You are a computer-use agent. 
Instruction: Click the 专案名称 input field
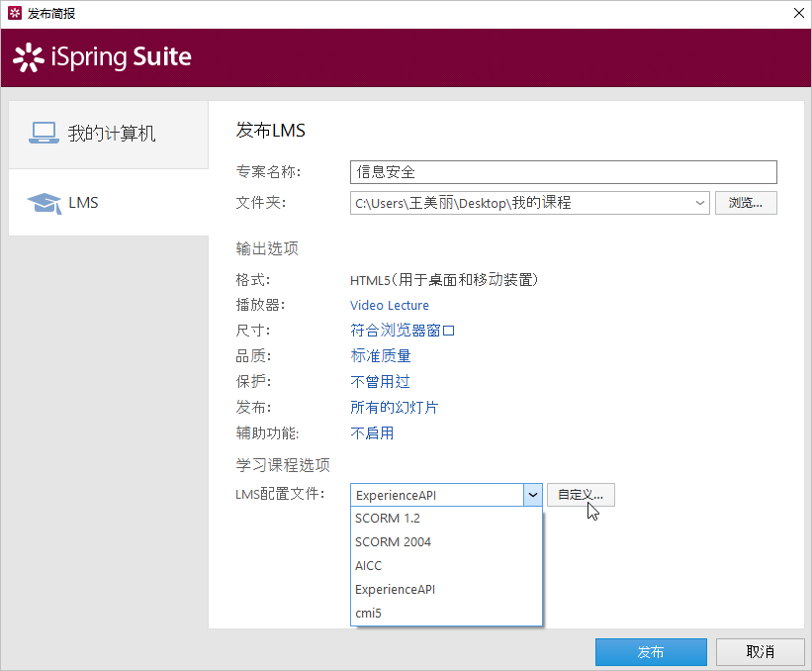564,172
